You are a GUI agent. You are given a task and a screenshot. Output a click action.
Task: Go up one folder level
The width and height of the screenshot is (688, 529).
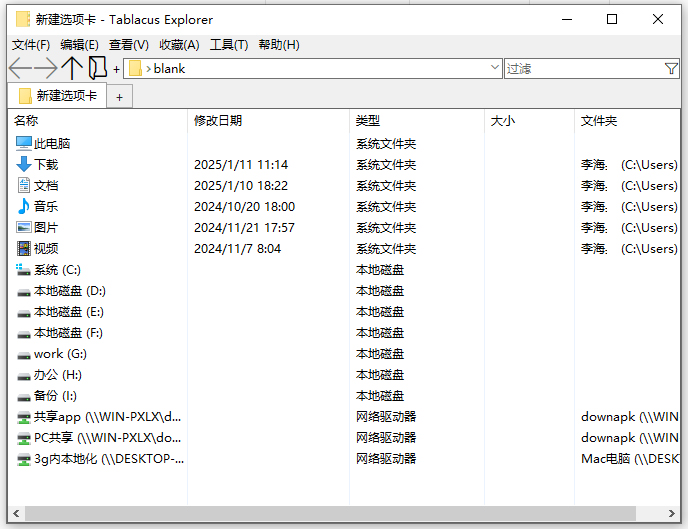coord(72,68)
